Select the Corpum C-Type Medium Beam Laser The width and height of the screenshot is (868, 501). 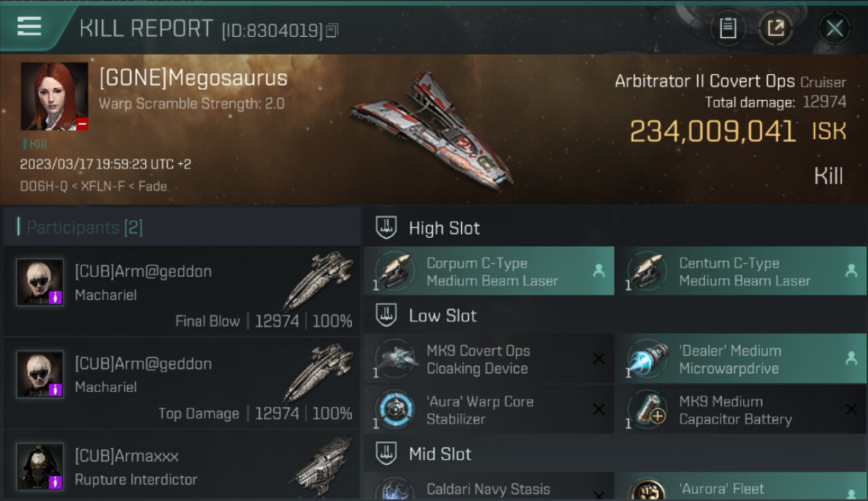coord(489,272)
